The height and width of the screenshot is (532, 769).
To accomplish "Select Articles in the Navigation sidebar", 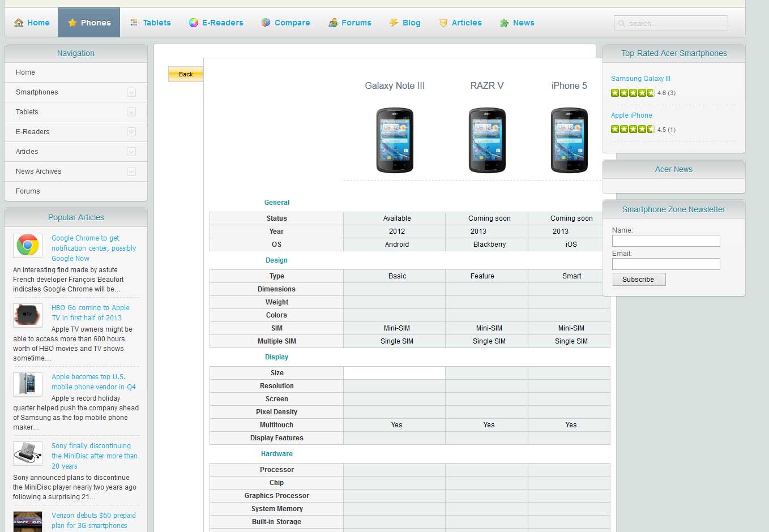I will pos(76,152).
